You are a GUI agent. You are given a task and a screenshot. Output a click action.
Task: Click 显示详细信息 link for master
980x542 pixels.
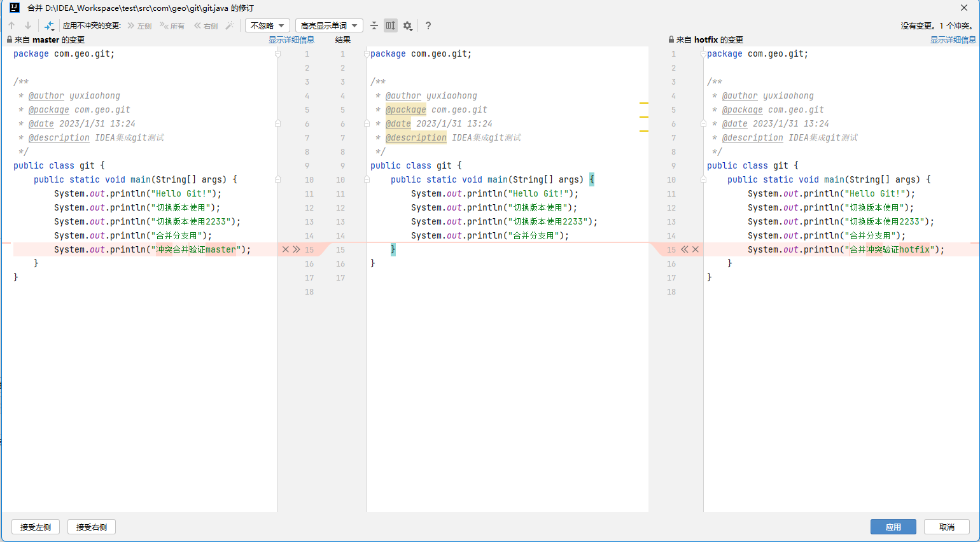point(291,39)
